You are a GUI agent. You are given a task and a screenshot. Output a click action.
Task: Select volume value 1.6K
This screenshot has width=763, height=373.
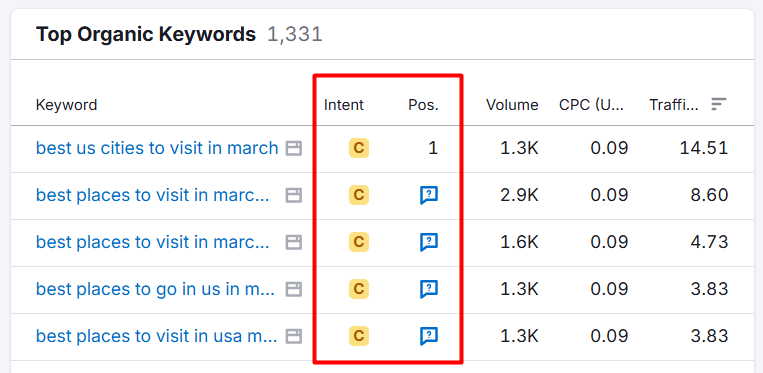(x=519, y=242)
